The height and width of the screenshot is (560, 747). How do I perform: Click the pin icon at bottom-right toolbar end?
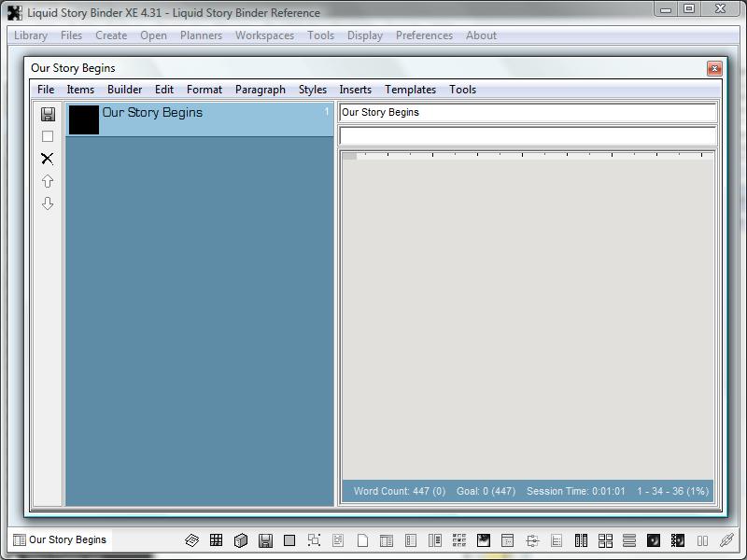[726, 540]
